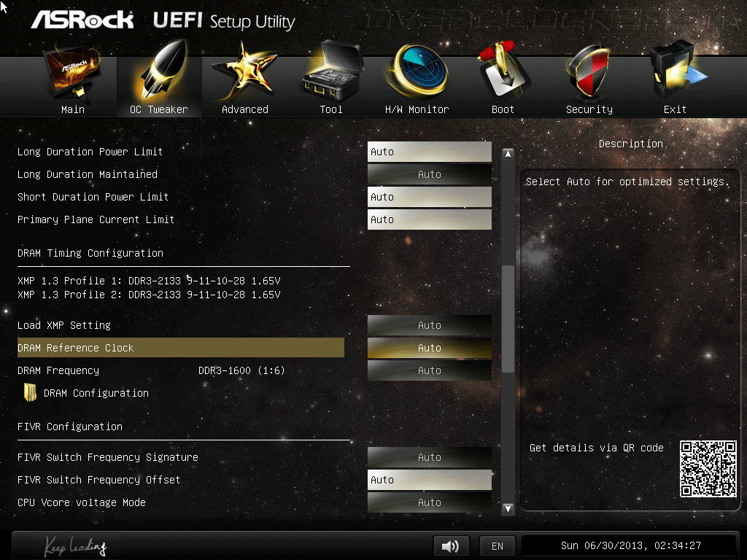
Task: Click the Get details via QR code text
Action: tap(597, 448)
